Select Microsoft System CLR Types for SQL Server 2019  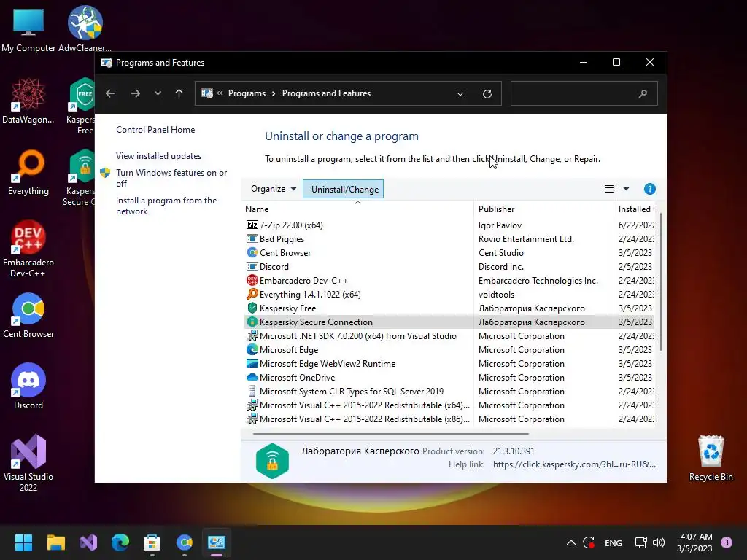coord(449,392)
